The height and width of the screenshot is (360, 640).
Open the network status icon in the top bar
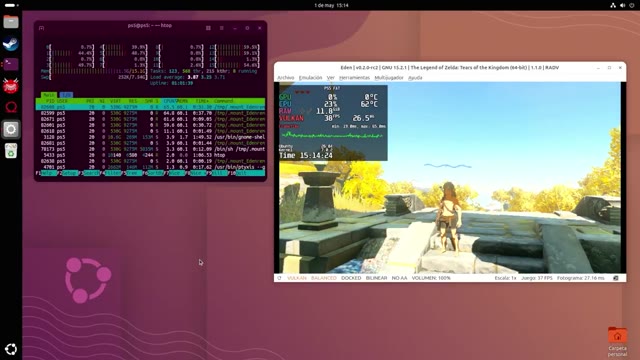coord(613,5)
